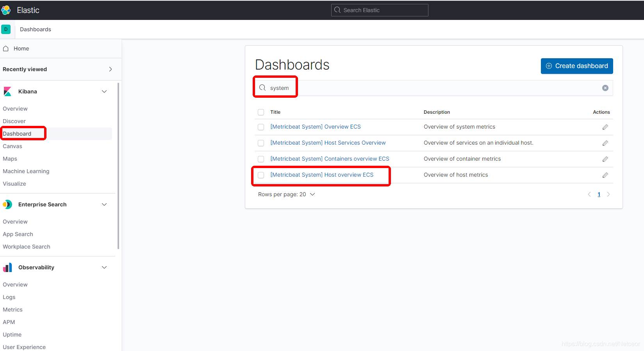Open the D space avatar
This screenshot has height=351, width=644.
[6, 29]
